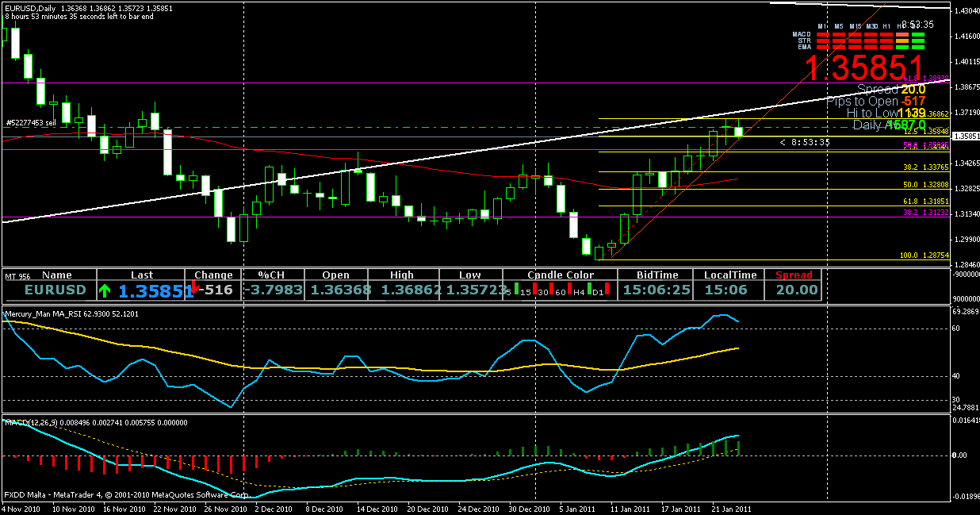Click the M5 MACD red signal bar
This screenshot has height=515, width=980.
(x=839, y=34)
